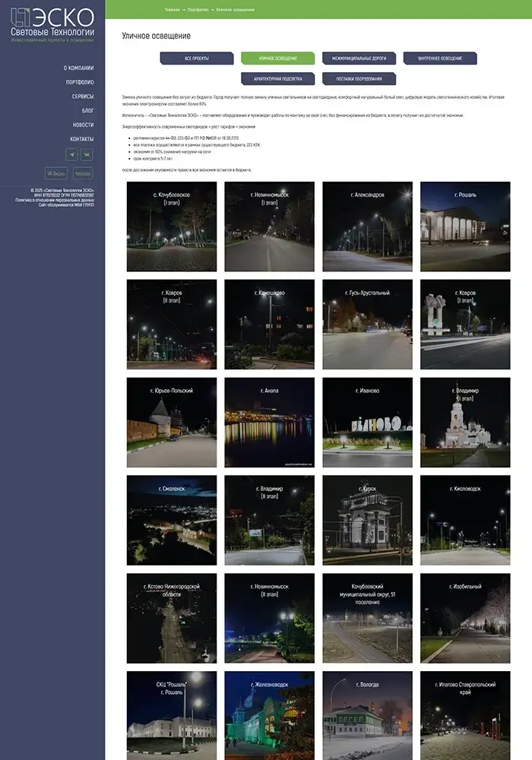Open the г. Владимир II этап project

[269, 521]
